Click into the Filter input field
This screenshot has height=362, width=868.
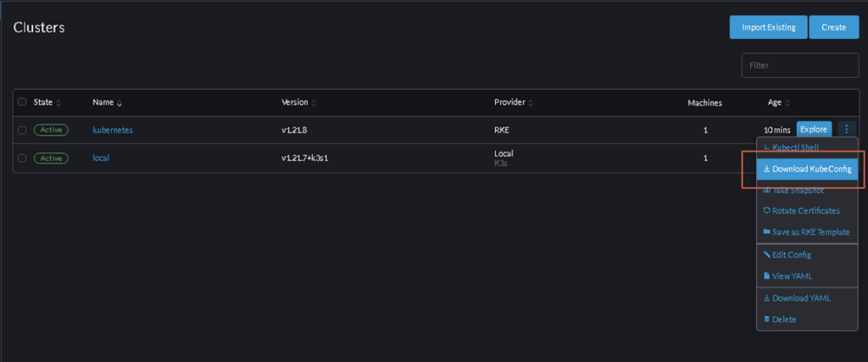[x=800, y=65]
